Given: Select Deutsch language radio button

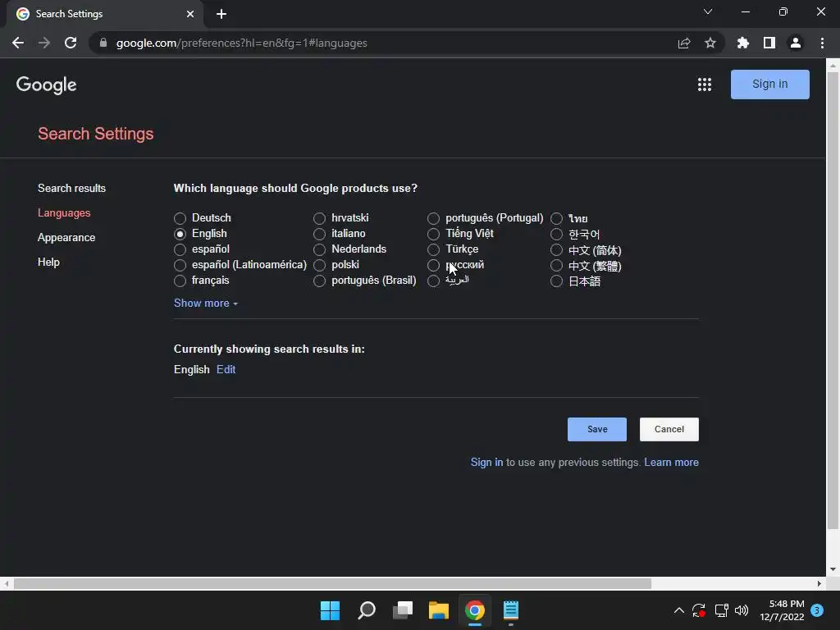Looking at the screenshot, I should pos(180,218).
